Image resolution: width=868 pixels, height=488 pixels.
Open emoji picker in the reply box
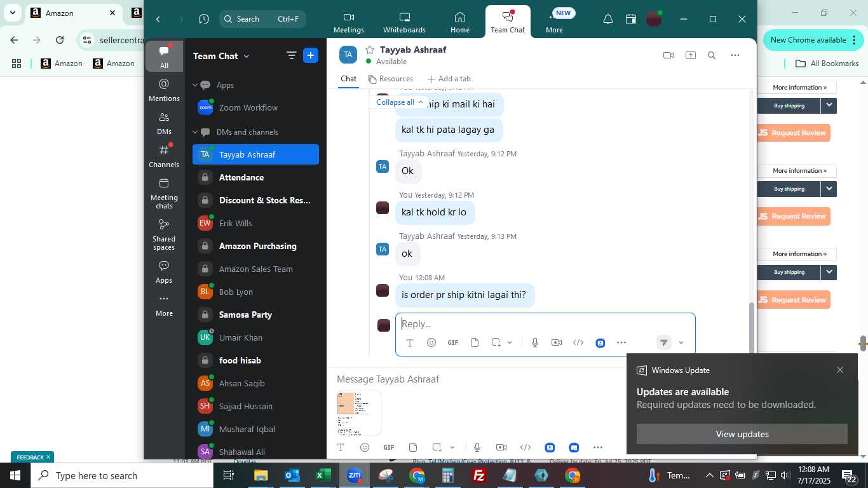tap(431, 342)
